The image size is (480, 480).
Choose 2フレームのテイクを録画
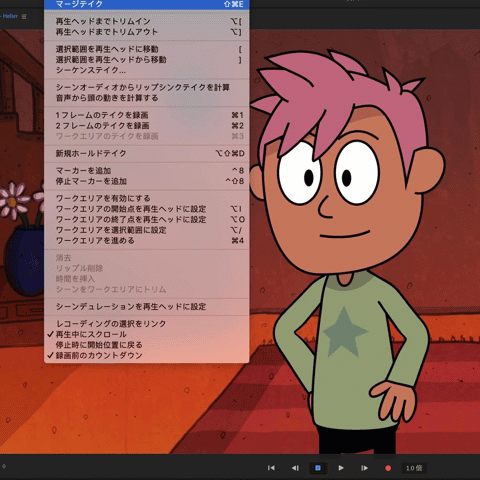(147, 126)
